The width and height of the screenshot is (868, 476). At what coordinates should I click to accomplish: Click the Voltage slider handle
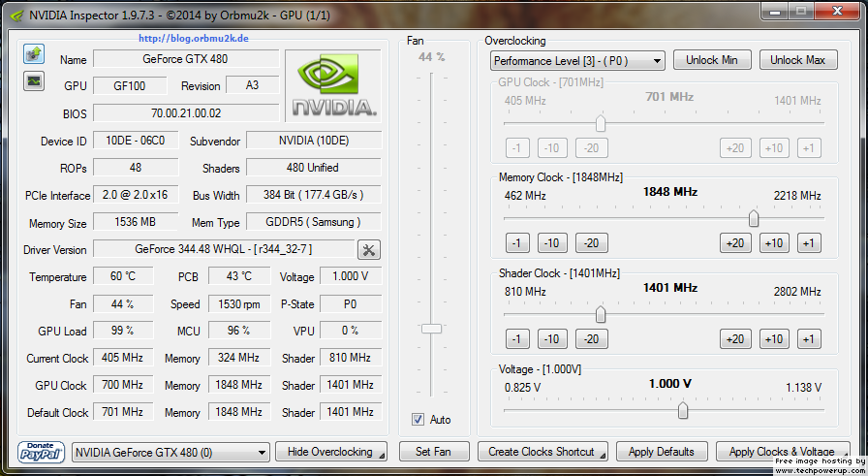[683, 410]
